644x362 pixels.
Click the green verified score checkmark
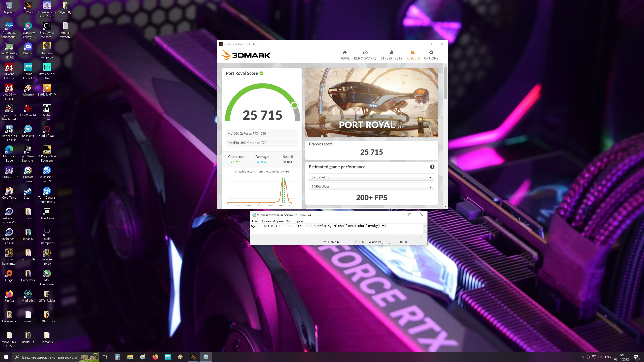click(261, 73)
